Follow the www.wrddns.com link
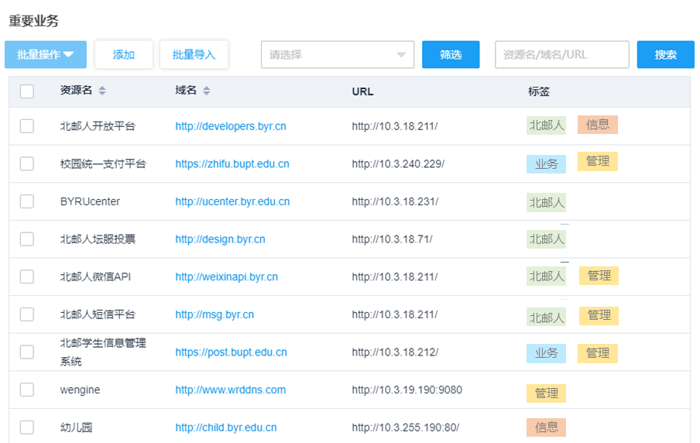Viewport: 700px width, 443px height. pos(230,389)
